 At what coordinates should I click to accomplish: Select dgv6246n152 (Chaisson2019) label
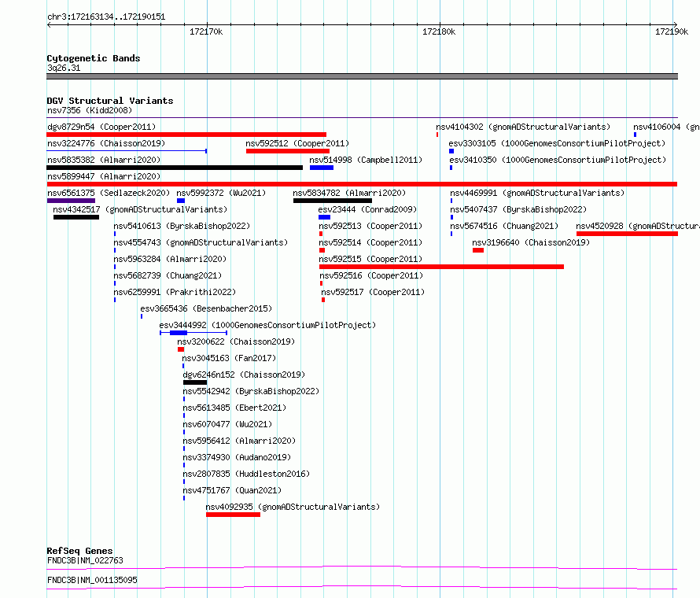(244, 375)
